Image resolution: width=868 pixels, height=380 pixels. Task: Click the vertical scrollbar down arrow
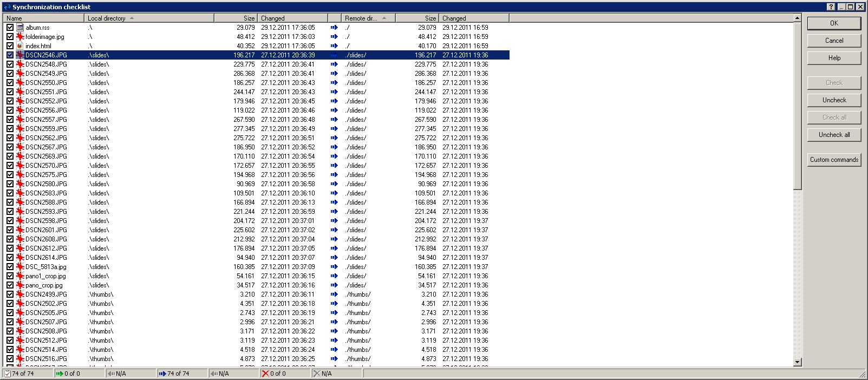[797, 362]
